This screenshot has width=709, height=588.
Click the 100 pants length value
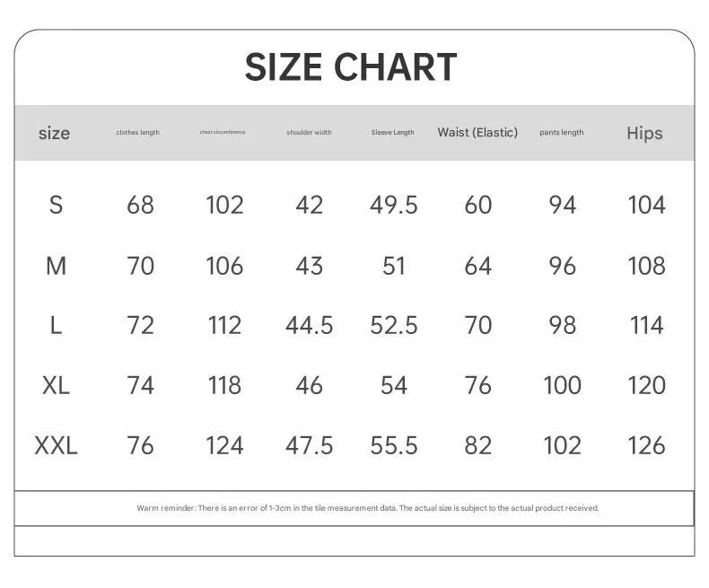pyautogui.click(x=562, y=385)
